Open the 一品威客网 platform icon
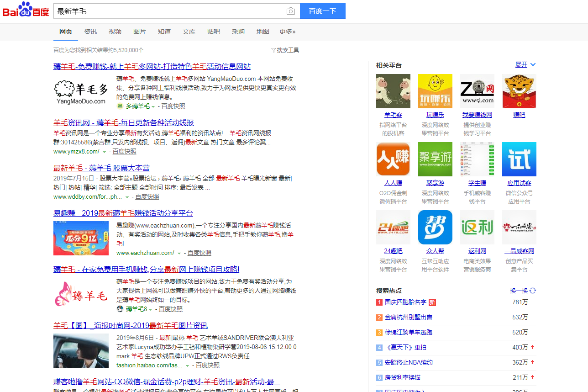 (519, 227)
